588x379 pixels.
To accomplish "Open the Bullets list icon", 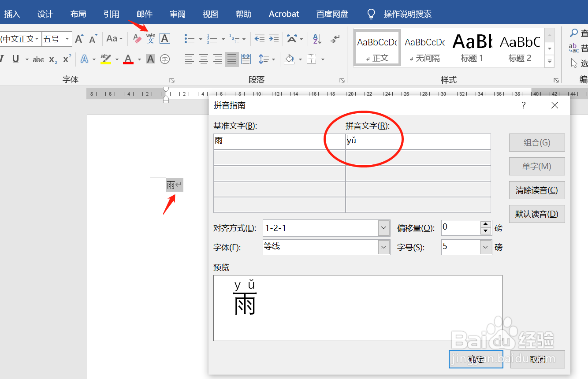I will point(190,39).
